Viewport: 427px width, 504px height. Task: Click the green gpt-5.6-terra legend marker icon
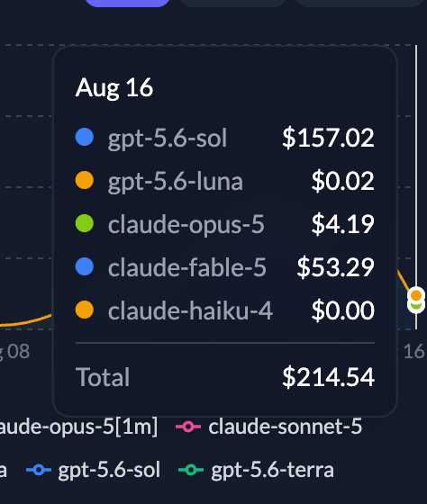pyautogui.click(x=191, y=470)
